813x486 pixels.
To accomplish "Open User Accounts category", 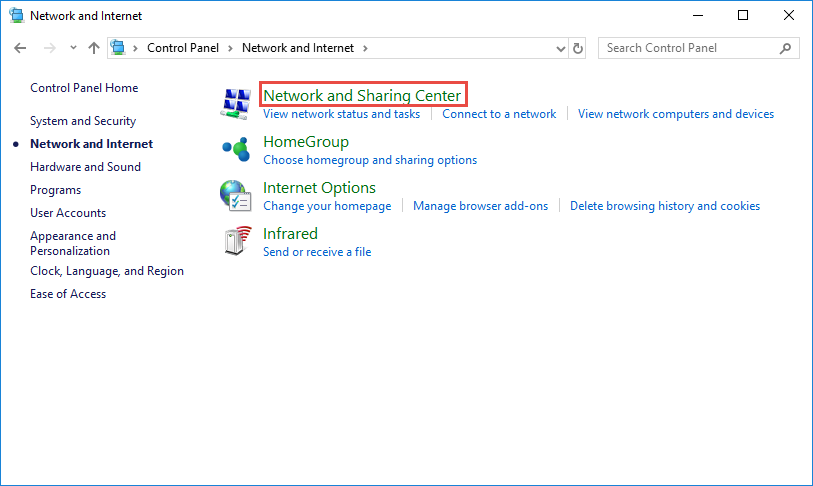I will [68, 213].
